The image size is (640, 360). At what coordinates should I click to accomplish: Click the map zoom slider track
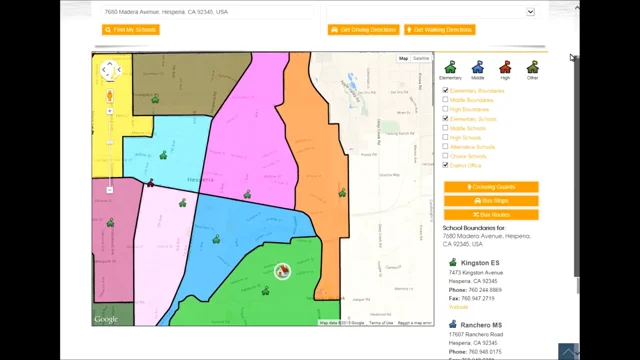(109, 151)
